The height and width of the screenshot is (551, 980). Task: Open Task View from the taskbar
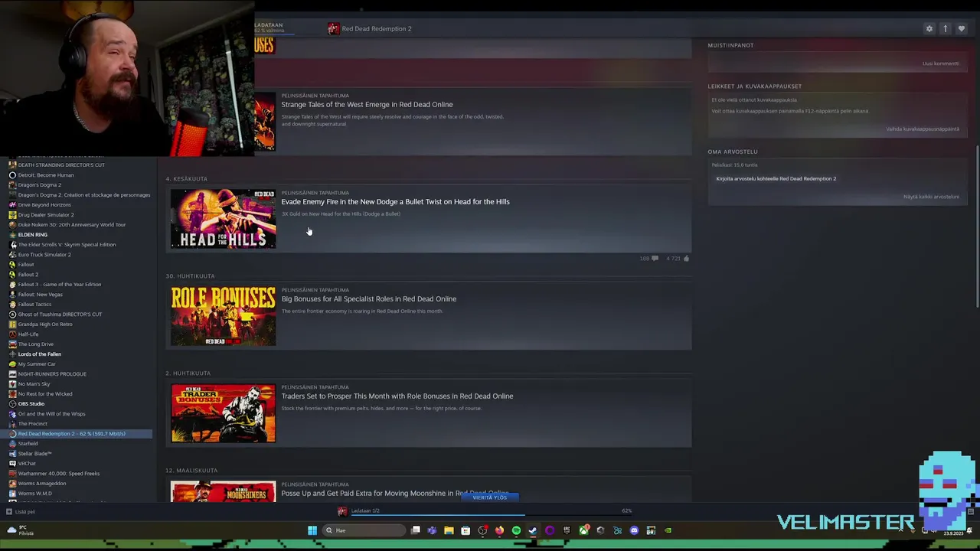point(415,530)
